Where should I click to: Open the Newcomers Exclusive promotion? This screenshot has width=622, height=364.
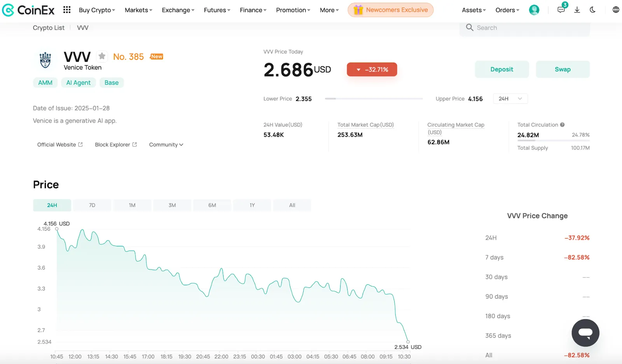point(391,10)
